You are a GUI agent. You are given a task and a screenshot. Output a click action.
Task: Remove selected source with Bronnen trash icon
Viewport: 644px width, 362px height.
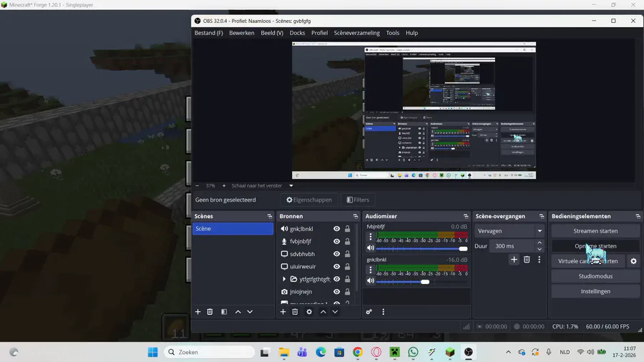click(x=295, y=312)
